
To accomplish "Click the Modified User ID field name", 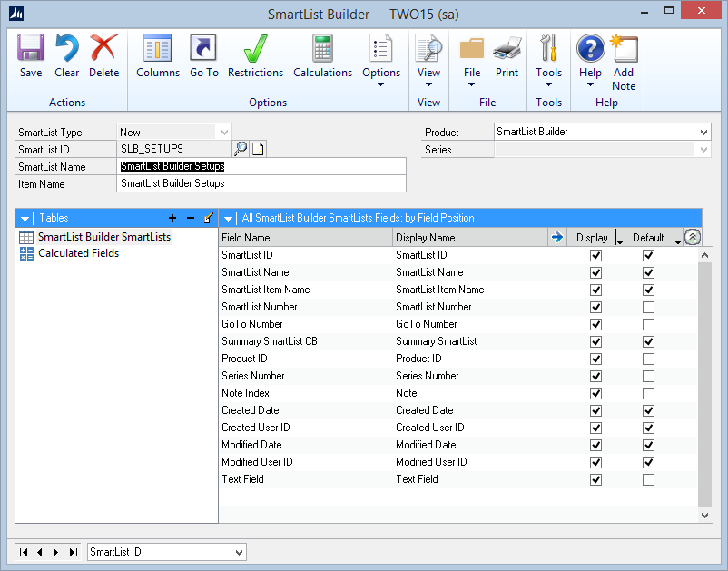I will 257,462.
